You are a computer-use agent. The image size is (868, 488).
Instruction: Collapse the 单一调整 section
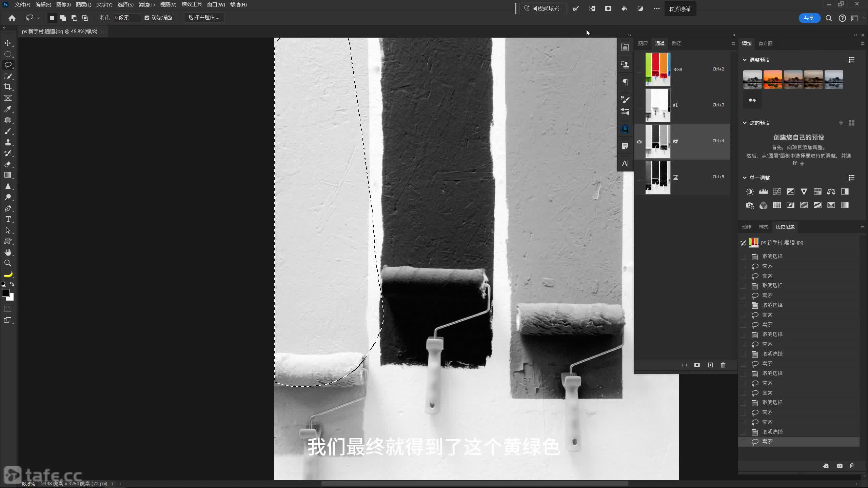click(x=745, y=178)
